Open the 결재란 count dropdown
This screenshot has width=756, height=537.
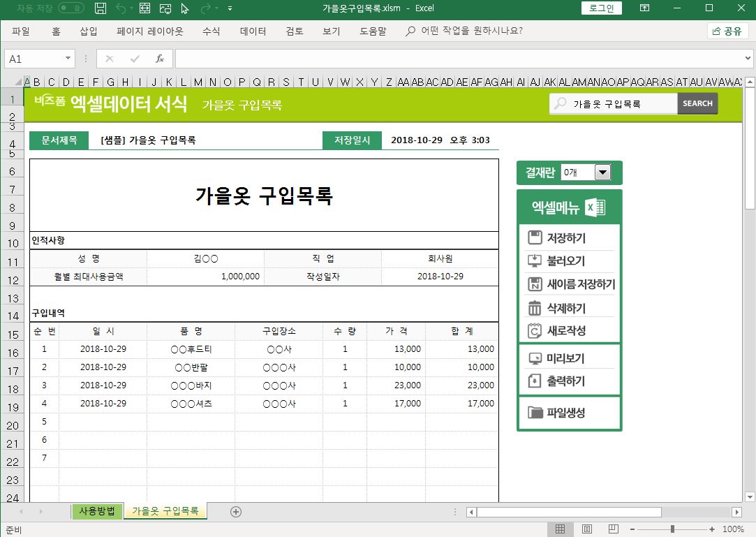[602, 172]
